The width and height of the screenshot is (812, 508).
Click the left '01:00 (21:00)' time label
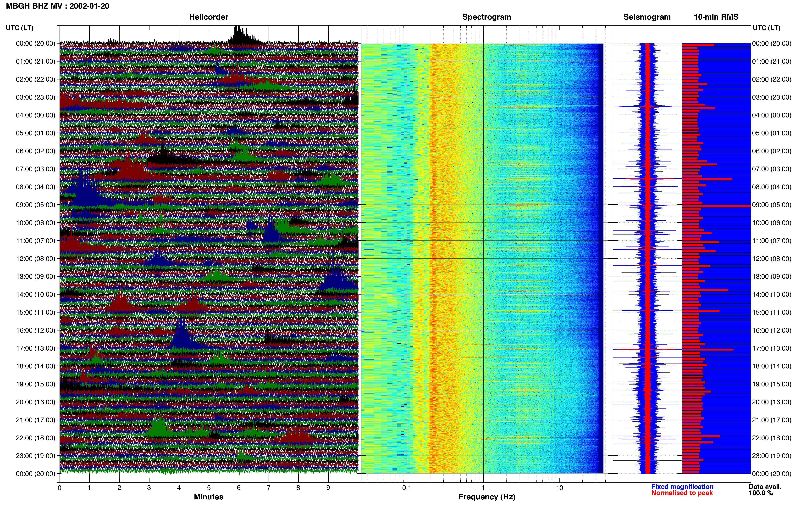(36, 61)
